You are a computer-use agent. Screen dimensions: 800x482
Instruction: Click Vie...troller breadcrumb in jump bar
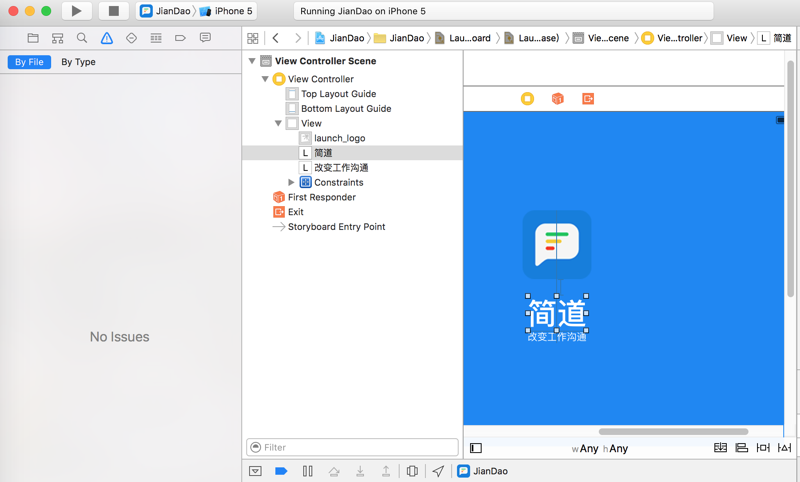coord(672,38)
